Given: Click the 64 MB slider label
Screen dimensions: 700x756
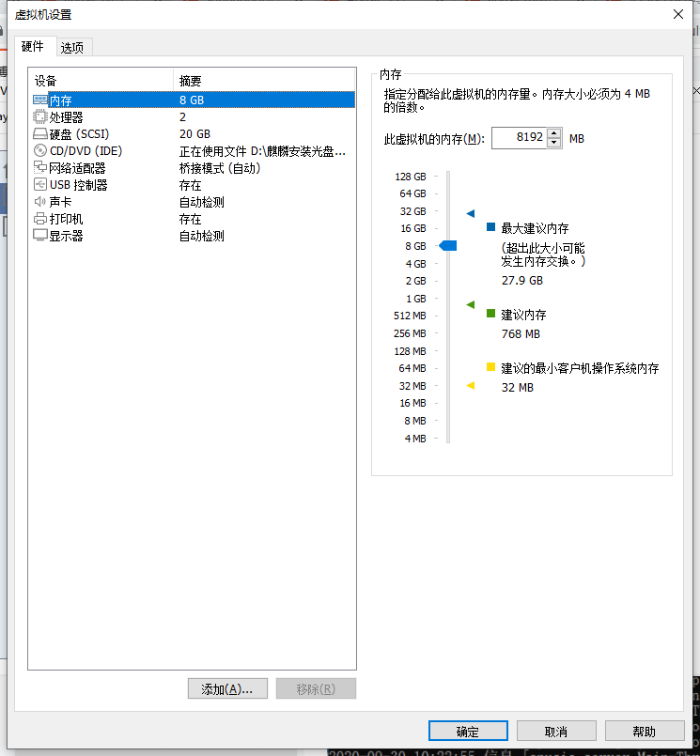Looking at the screenshot, I should coord(412,368).
